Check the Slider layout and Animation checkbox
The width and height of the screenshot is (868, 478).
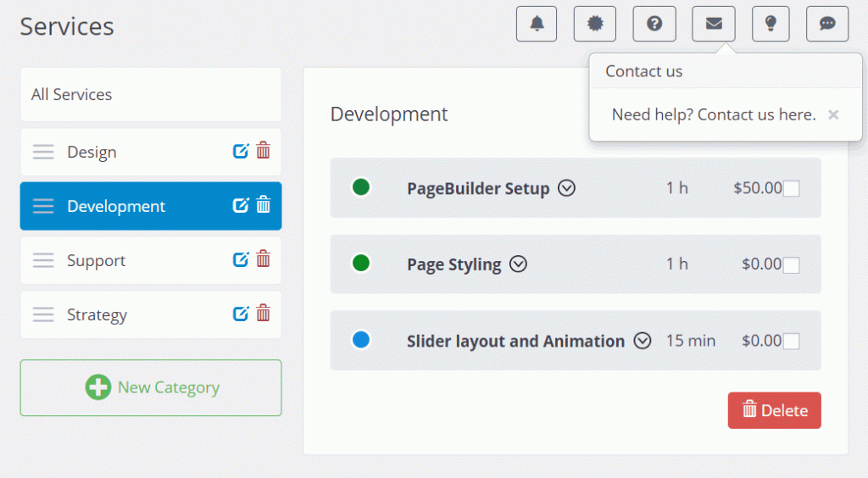click(791, 342)
